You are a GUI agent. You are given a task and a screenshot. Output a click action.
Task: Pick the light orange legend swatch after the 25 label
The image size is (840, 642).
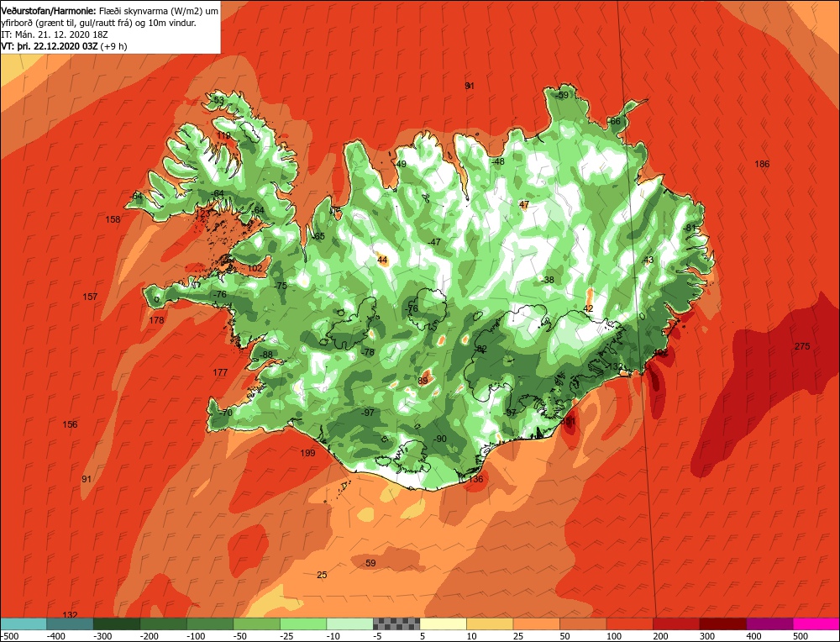[x=536, y=624]
